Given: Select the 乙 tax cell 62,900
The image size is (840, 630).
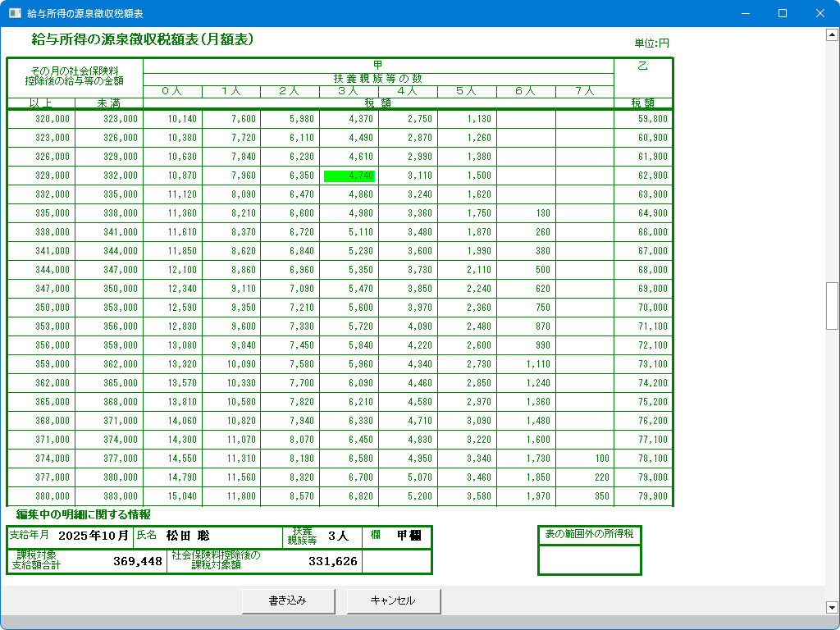Looking at the screenshot, I should 643,176.
